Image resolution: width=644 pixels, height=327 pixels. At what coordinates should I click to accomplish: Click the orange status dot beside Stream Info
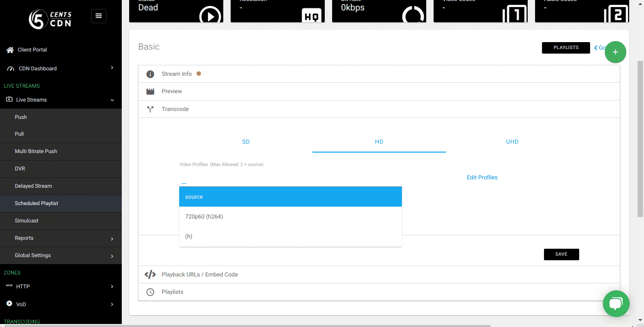(x=198, y=74)
